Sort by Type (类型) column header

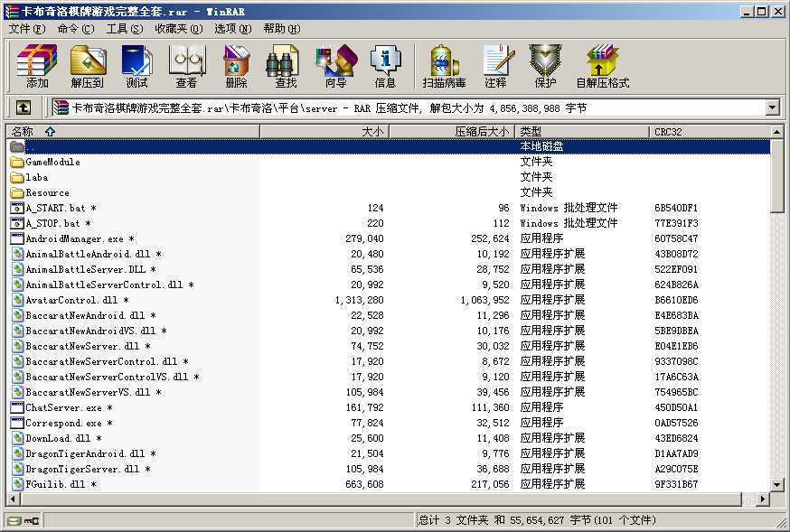(582, 132)
